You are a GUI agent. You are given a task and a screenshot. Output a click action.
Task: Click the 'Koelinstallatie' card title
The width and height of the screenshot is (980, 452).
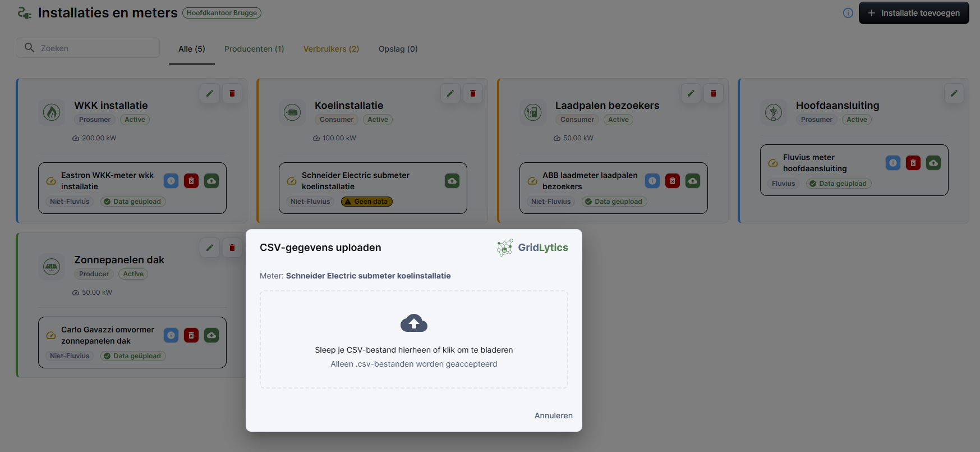click(349, 106)
